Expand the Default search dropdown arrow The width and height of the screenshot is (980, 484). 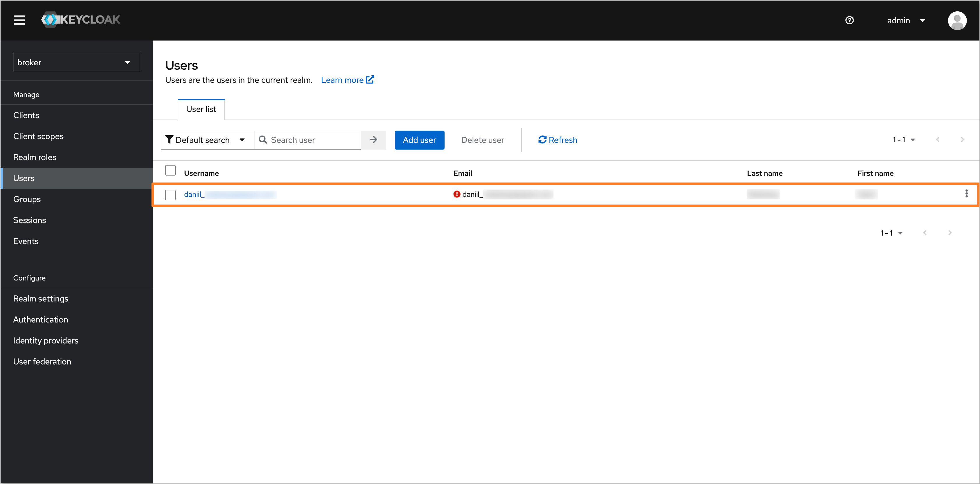(x=244, y=139)
